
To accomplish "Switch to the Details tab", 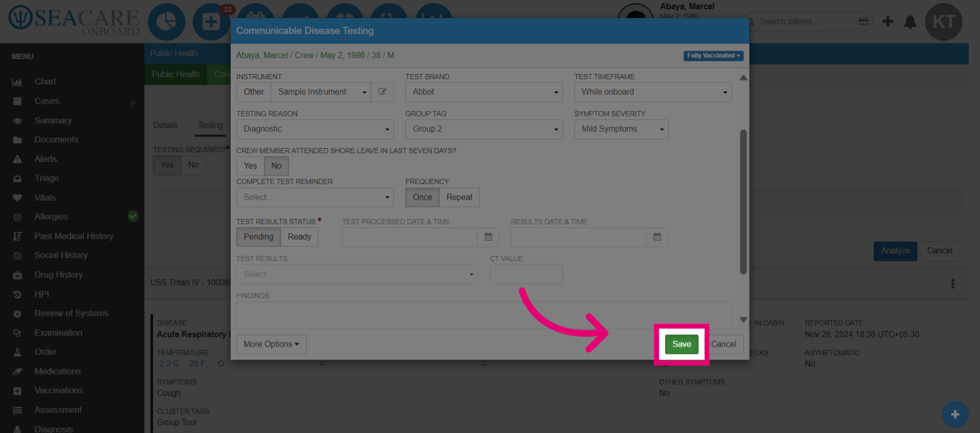I will point(165,126).
